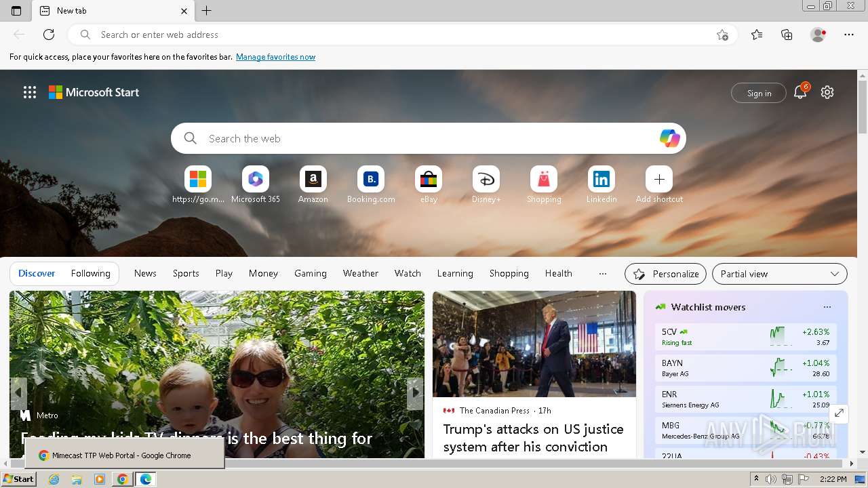Open the Partial view dropdown
This screenshot has height=488, width=868.
pos(780,274)
